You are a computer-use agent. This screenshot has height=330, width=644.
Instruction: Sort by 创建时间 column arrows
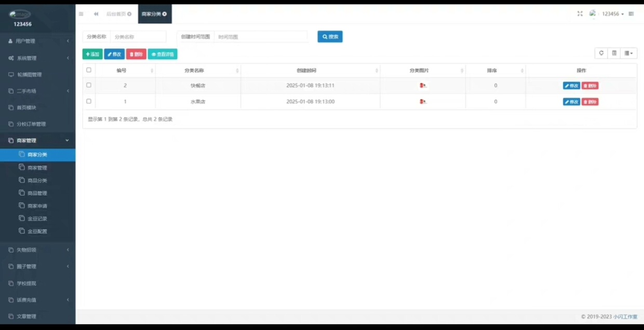[377, 71]
